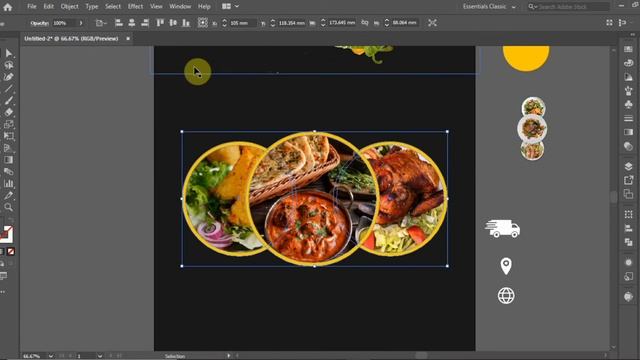Select the Scale tool
The image size is (640, 360).
(9, 124)
